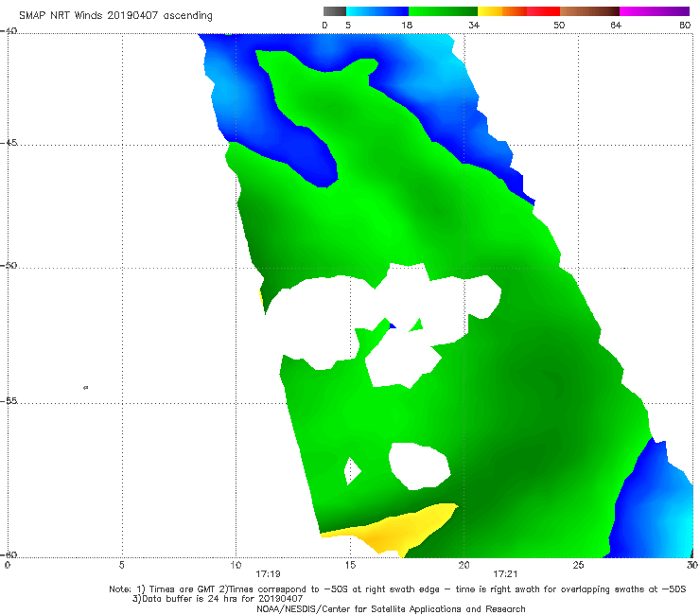Click the color scale label '34'
The width and height of the screenshot is (700, 615).
[474, 25]
